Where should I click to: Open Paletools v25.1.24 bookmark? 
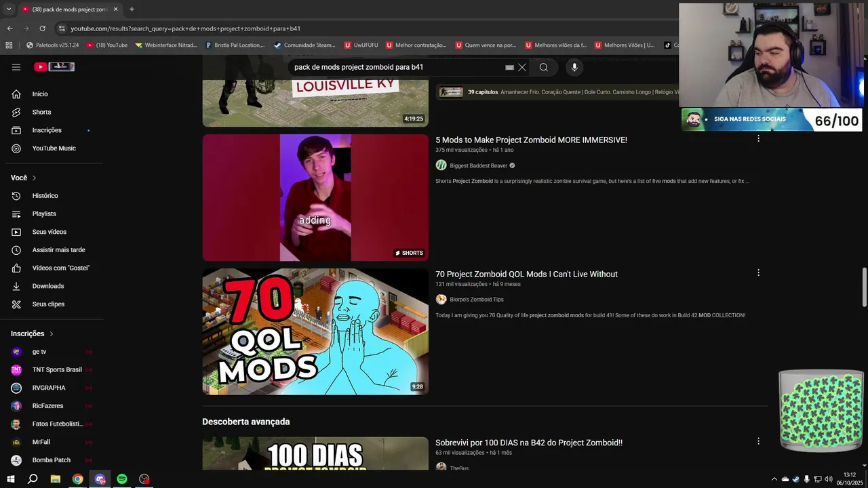click(x=52, y=45)
